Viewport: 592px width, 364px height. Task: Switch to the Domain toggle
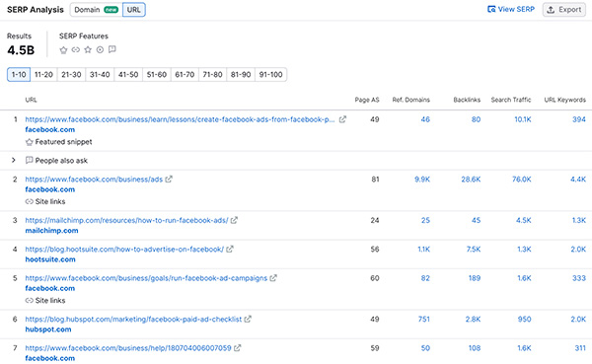[96, 10]
